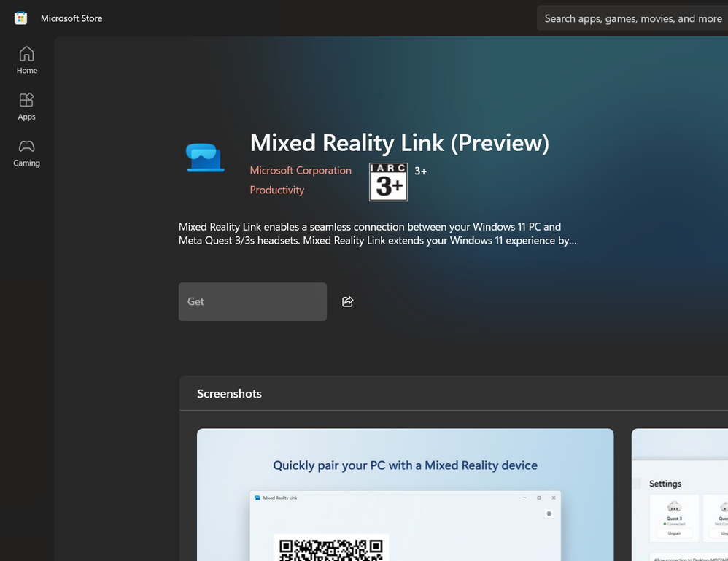
Task: Click the Mixed Reality Link app icon
Action: coord(205,158)
